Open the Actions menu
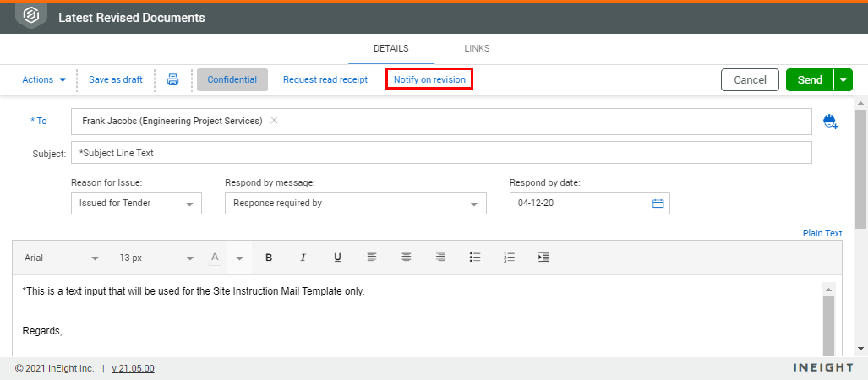The image size is (868, 380). pos(44,79)
